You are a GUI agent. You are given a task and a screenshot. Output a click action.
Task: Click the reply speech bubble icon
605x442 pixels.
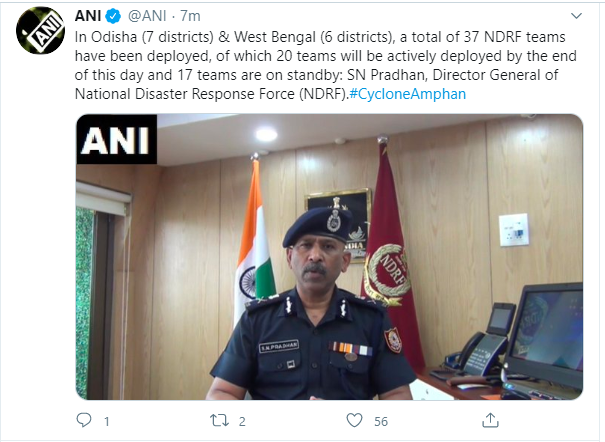click(83, 421)
